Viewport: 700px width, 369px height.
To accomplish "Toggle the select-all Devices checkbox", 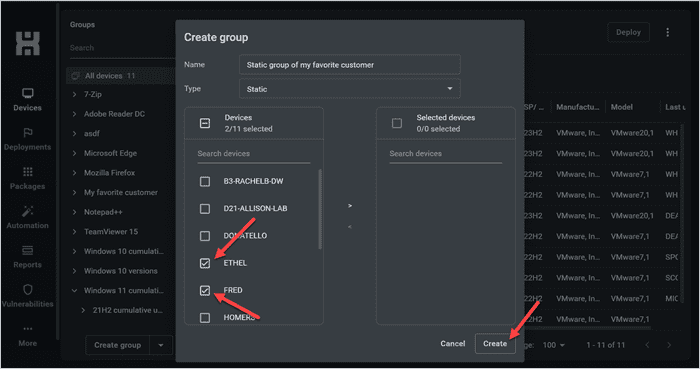I will click(205, 123).
